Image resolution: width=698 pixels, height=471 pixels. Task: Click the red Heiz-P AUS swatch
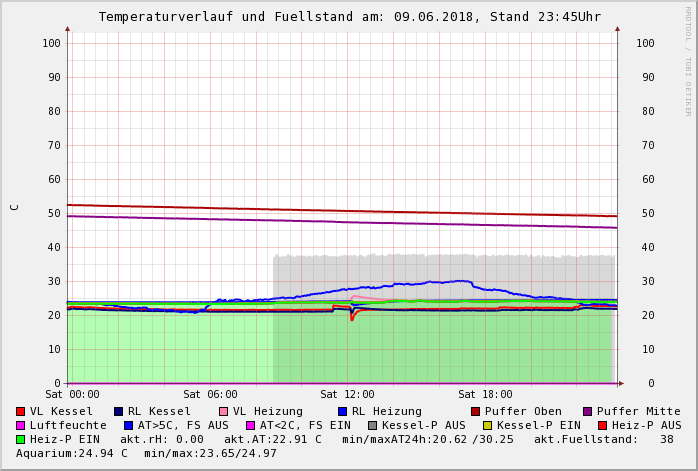(x=602, y=425)
